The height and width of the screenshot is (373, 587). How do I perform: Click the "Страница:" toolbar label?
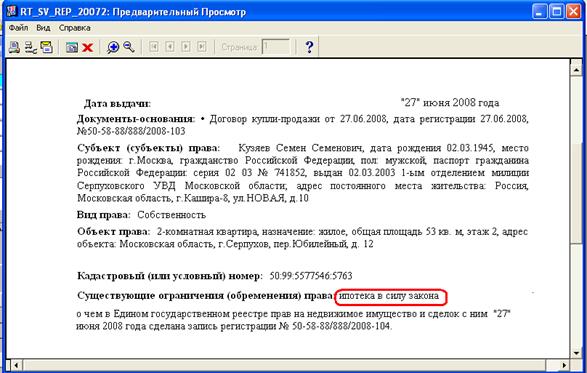[x=240, y=47]
